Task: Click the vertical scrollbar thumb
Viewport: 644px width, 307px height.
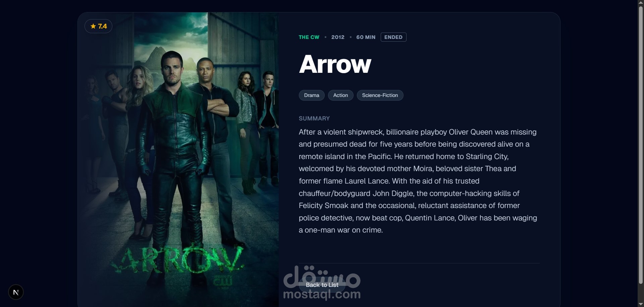Action: [x=641, y=145]
